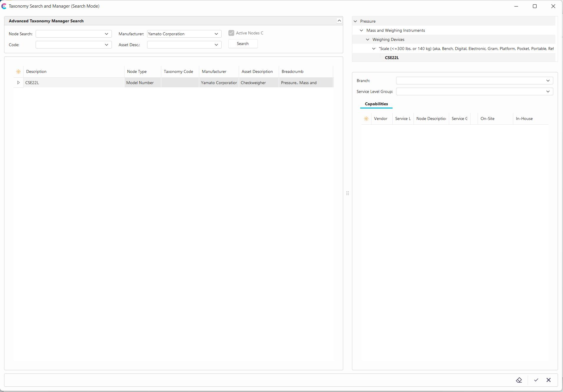Click the application logo in title bar

(x=4, y=6)
